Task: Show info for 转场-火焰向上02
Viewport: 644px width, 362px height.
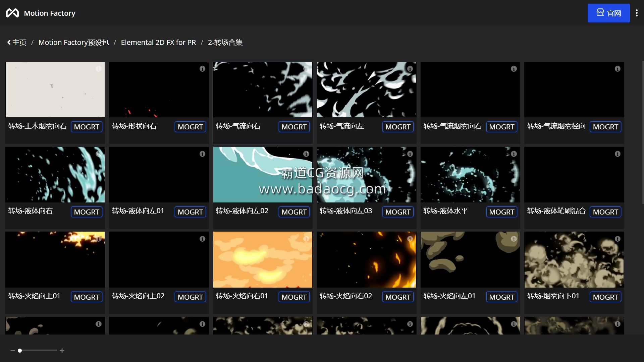Action: tap(202, 239)
